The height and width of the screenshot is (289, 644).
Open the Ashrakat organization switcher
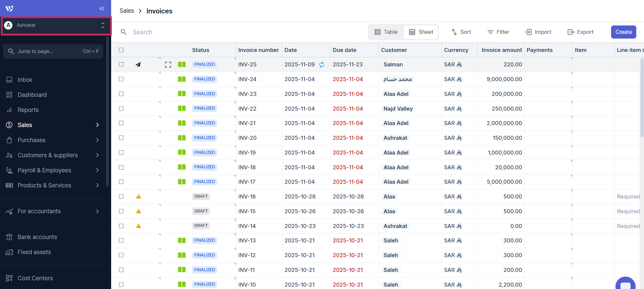point(56,25)
